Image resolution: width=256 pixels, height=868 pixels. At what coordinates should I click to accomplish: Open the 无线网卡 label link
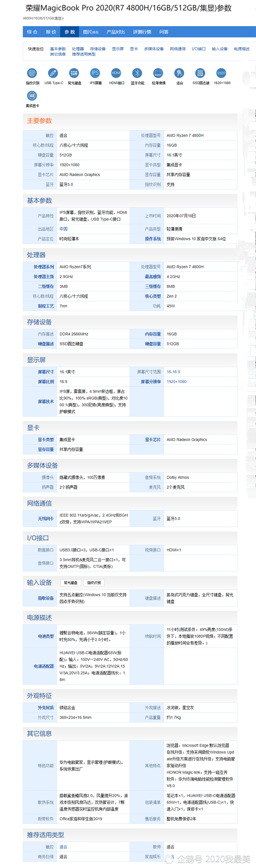pyautogui.click(x=45, y=518)
